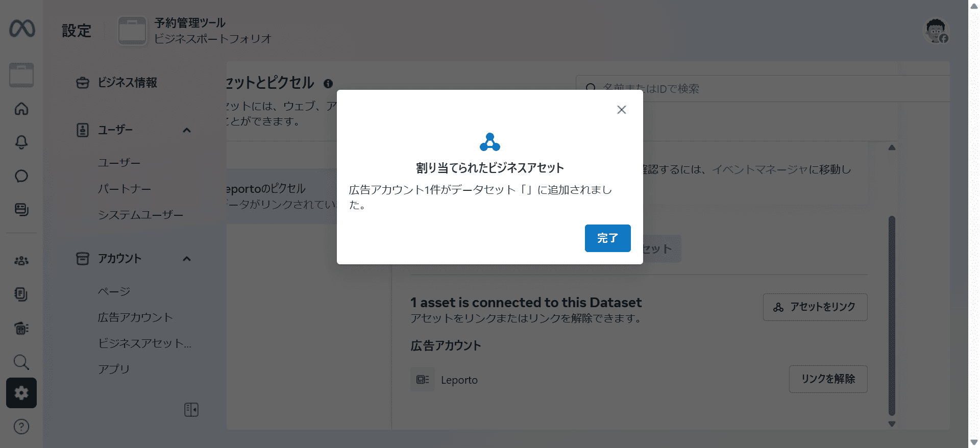Select システムユーザー in the sidebar
Screen dimensions: 980x448
tap(140, 215)
